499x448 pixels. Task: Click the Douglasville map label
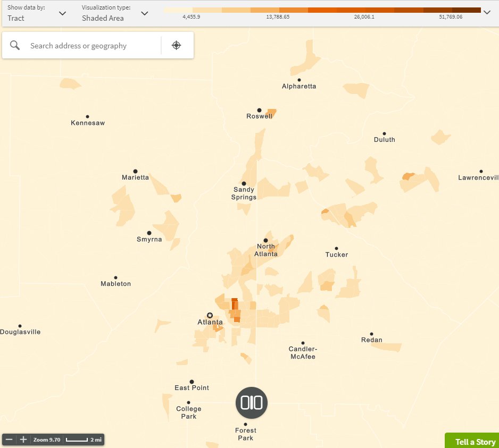(x=20, y=332)
